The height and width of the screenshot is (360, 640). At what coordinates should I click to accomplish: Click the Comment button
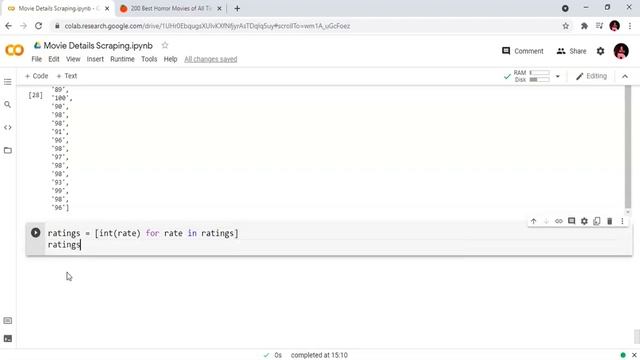pos(522,51)
